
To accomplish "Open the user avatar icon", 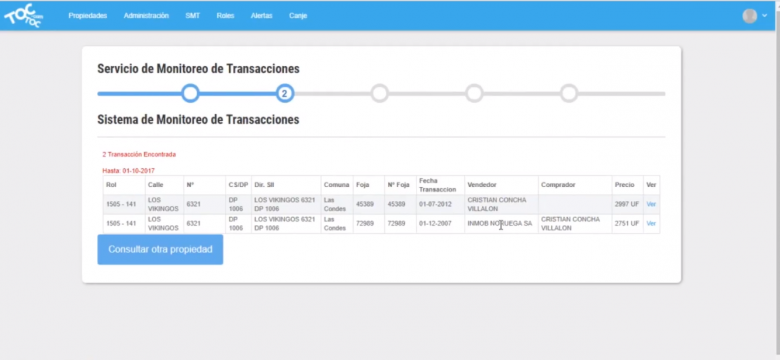I will (x=750, y=16).
